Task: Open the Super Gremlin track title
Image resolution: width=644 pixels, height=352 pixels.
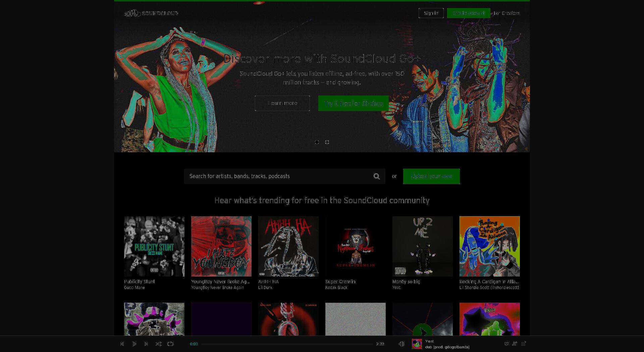Action: pyautogui.click(x=340, y=282)
